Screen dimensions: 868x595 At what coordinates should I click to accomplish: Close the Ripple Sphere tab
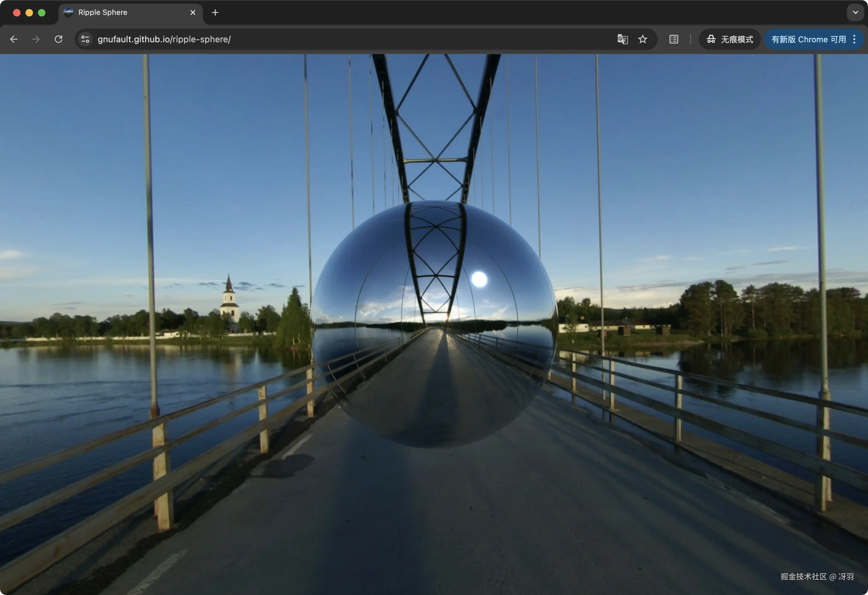click(193, 12)
